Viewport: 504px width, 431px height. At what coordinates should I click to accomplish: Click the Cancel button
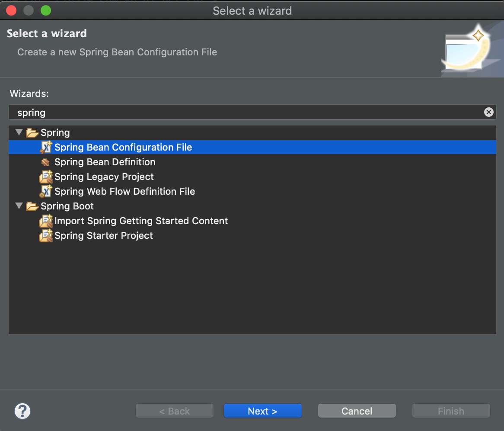pyautogui.click(x=357, y=411)
